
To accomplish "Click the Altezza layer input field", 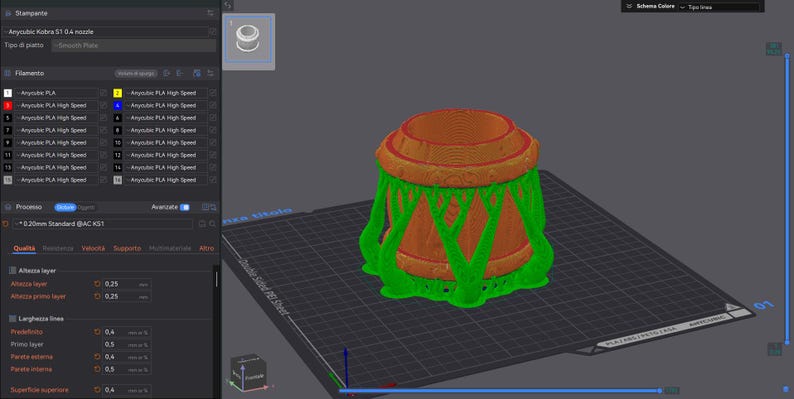I will click(x=127, y=284).
